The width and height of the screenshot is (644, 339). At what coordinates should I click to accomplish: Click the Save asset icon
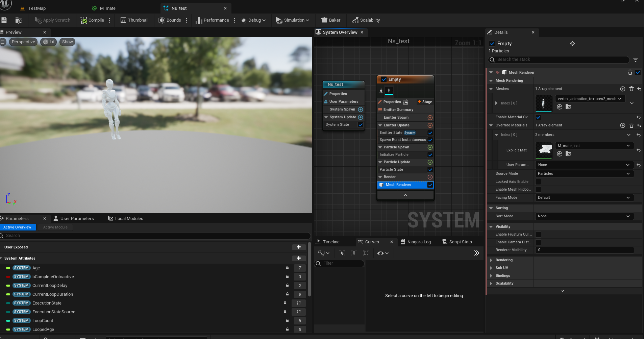(4, 20)
